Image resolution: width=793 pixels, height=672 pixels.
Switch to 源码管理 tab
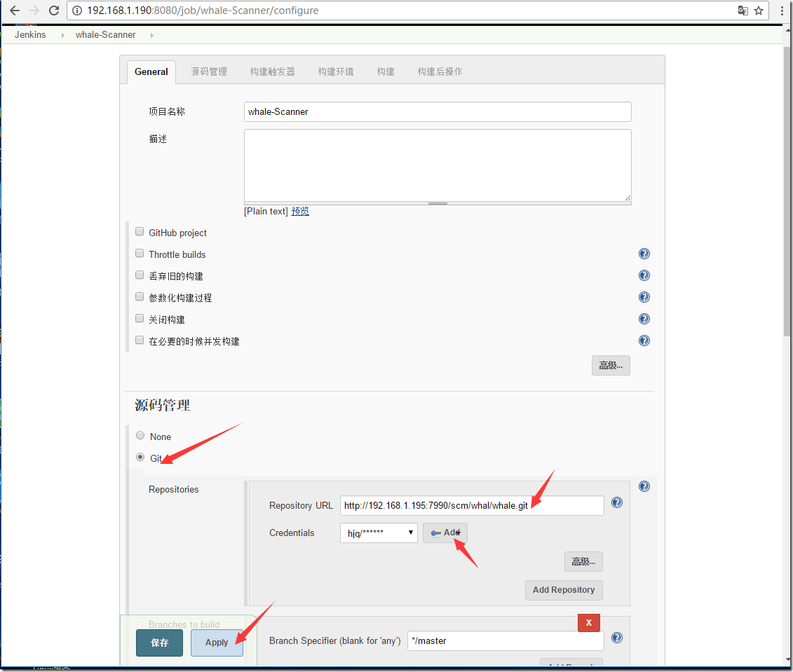[209, 71]
